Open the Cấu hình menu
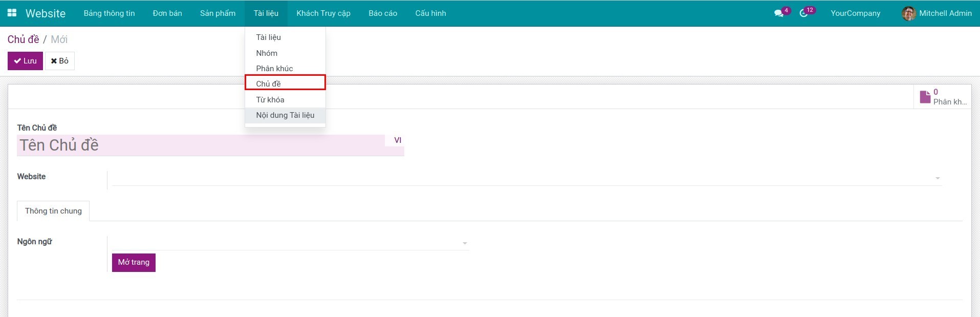The width and height of the screenshot is (980, 317). click(x=430, y=13)
